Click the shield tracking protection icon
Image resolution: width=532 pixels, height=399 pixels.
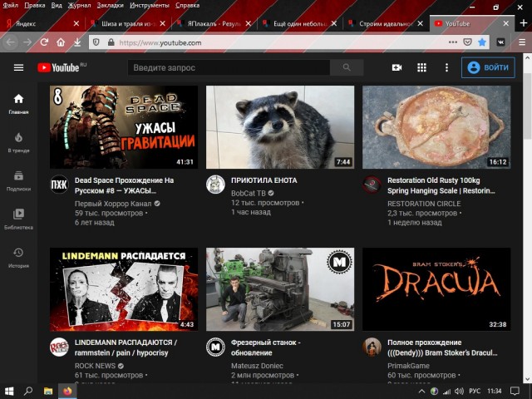(96, 42)
